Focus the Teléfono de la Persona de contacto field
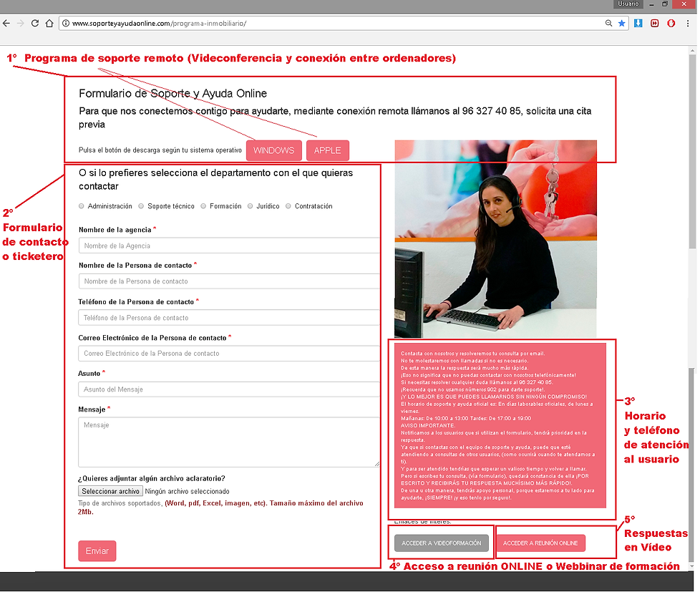 pos(229,317)
